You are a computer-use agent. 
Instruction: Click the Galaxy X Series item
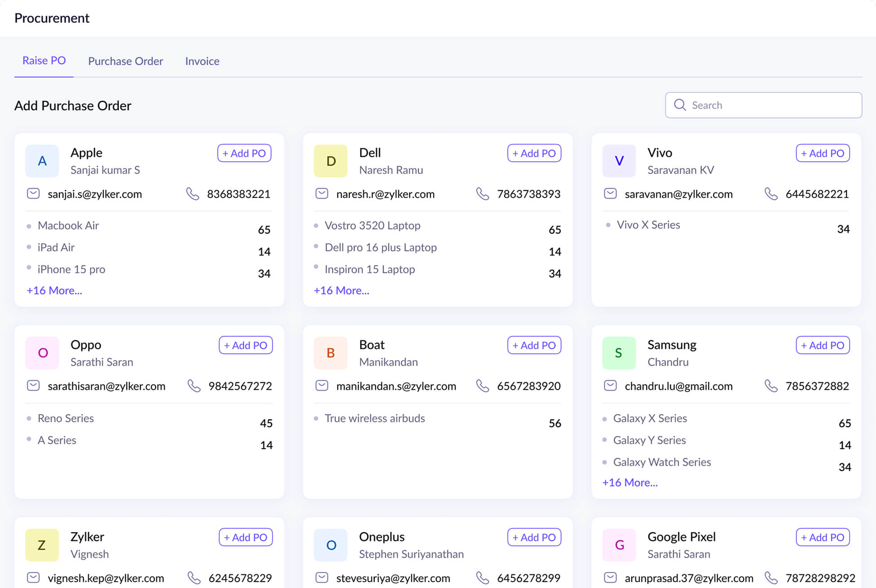(650, 418)
